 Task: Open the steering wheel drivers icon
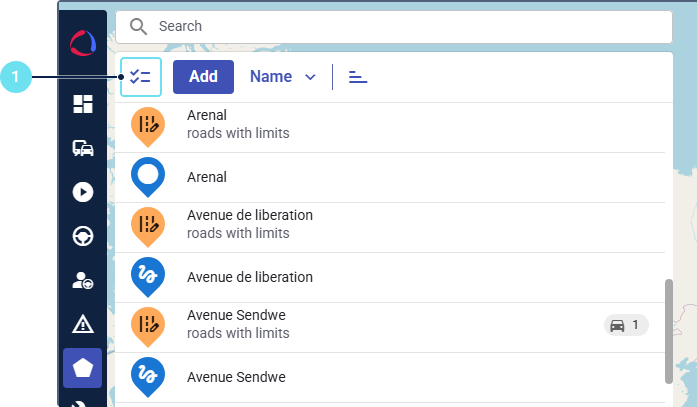pos(83,236)
